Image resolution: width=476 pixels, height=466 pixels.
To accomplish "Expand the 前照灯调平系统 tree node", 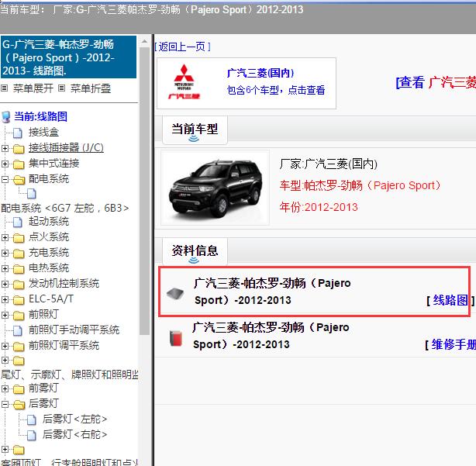I will (x=5, y=346).
